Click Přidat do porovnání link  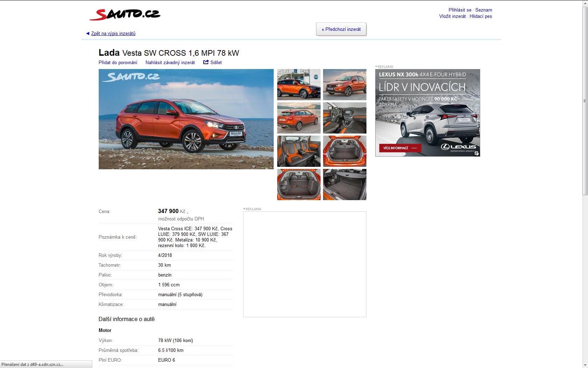click(x=118, y=63)
